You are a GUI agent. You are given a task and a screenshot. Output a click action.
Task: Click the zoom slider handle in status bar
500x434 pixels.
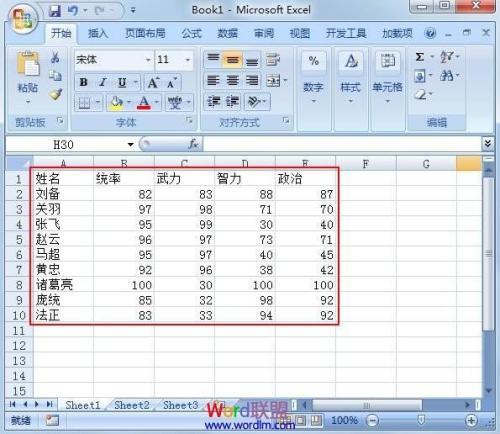point(421,420)
